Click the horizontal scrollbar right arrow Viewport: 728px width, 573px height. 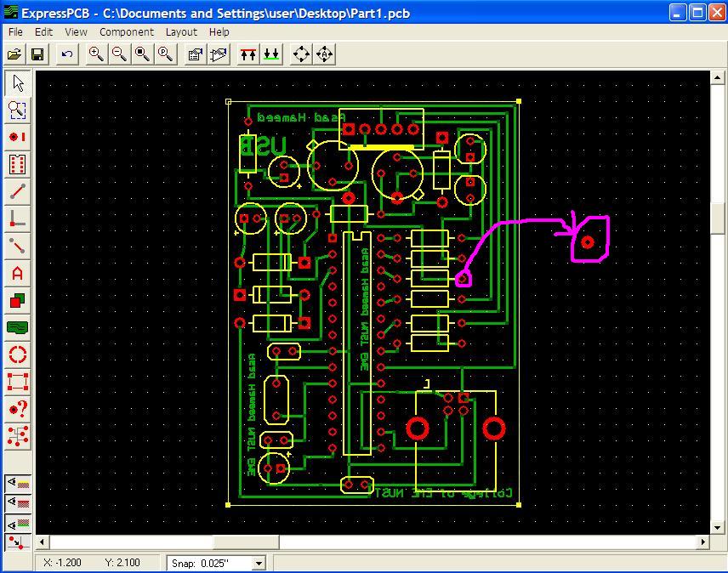[703, 542]
